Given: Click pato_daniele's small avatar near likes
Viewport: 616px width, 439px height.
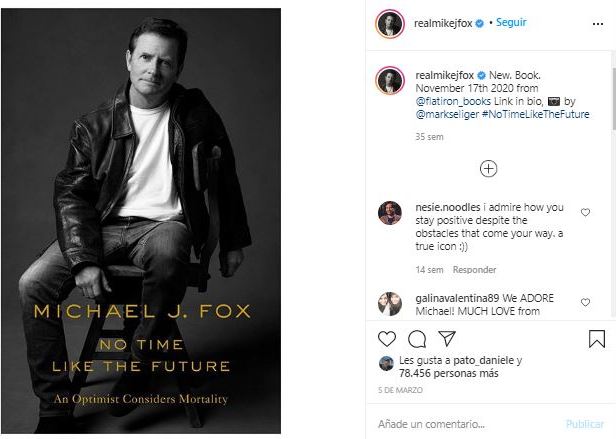Looking at the screenshot, I should pos(386,362).
